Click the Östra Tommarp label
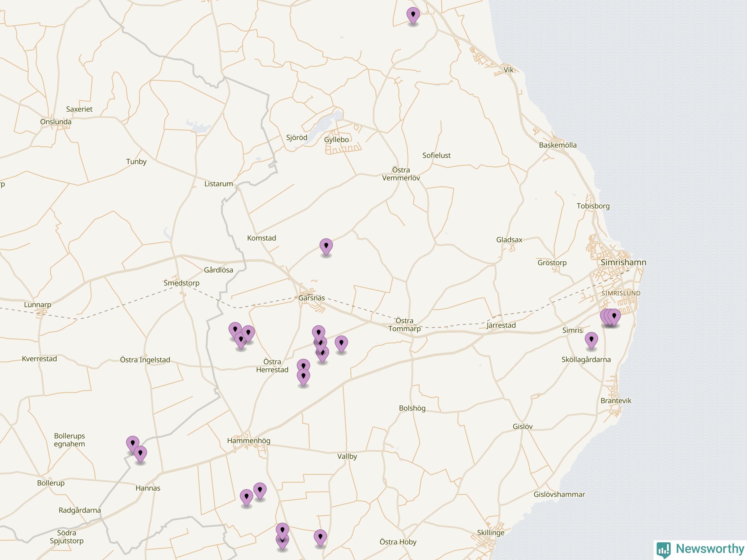 [x=404, y=325]
